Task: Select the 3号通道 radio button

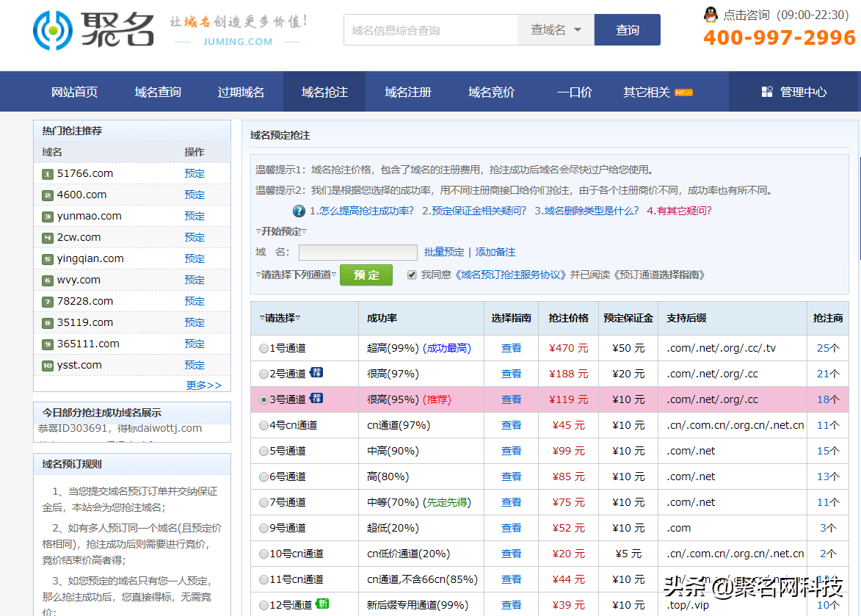Action: click(264, 399)
